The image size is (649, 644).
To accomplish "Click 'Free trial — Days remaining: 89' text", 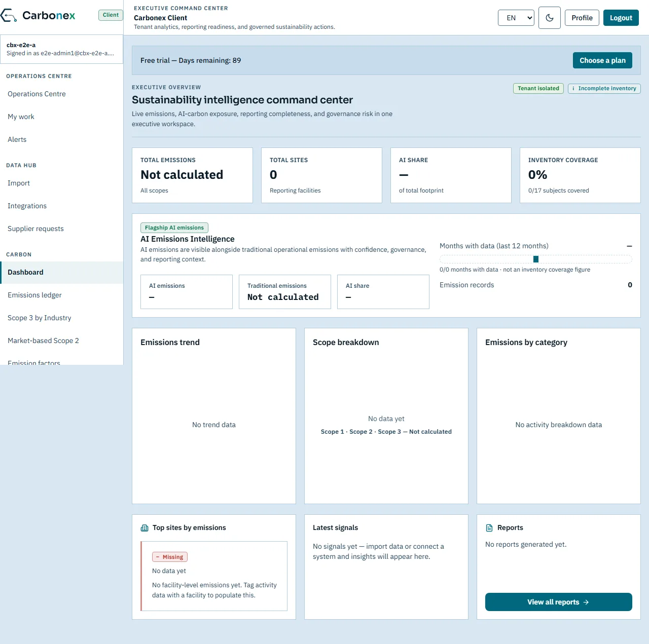I will 191,60.
